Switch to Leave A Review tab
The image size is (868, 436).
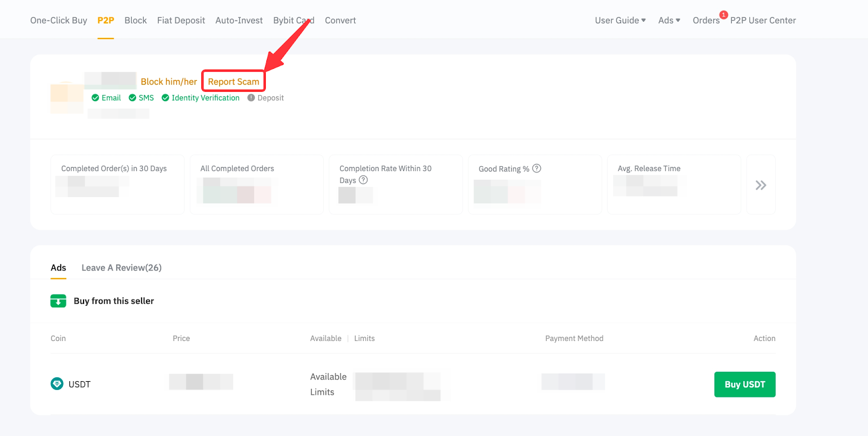click(x=122, y=268)
